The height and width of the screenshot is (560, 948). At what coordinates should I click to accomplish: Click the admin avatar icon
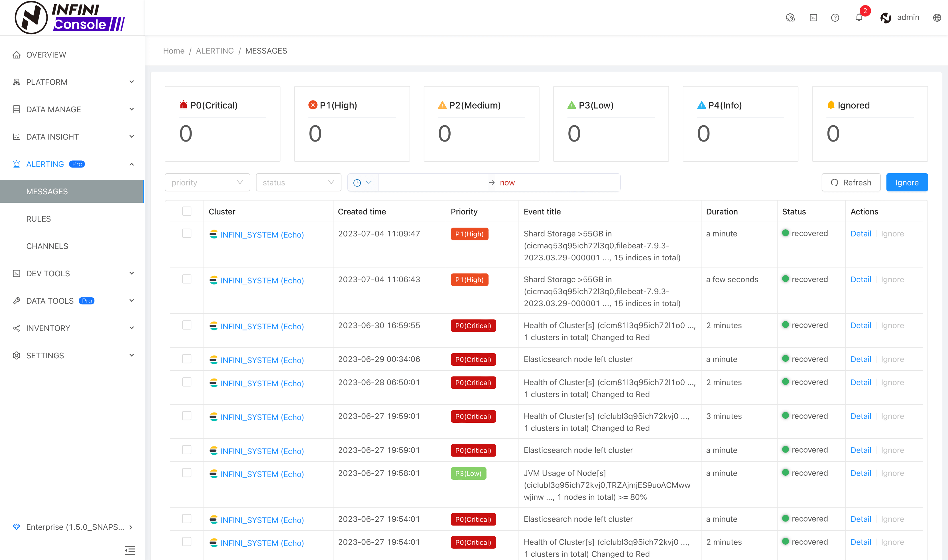point(886,17)
